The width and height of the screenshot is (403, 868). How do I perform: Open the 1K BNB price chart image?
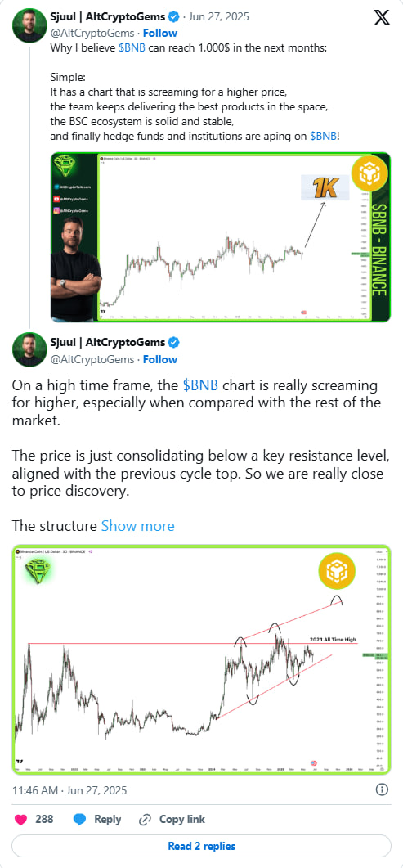[221, 237]
